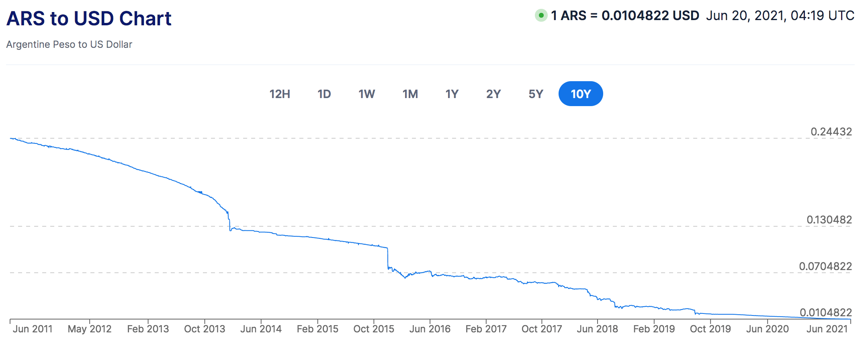Switch to the 2Y range
This screenshot has height=340, width=868.
coord(493,94)
